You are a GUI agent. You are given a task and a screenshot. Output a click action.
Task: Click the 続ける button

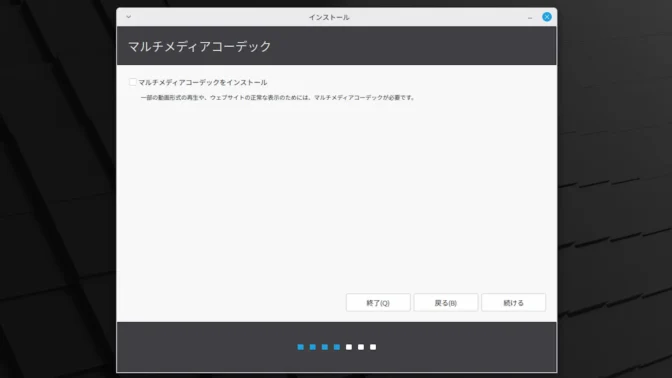513,303
